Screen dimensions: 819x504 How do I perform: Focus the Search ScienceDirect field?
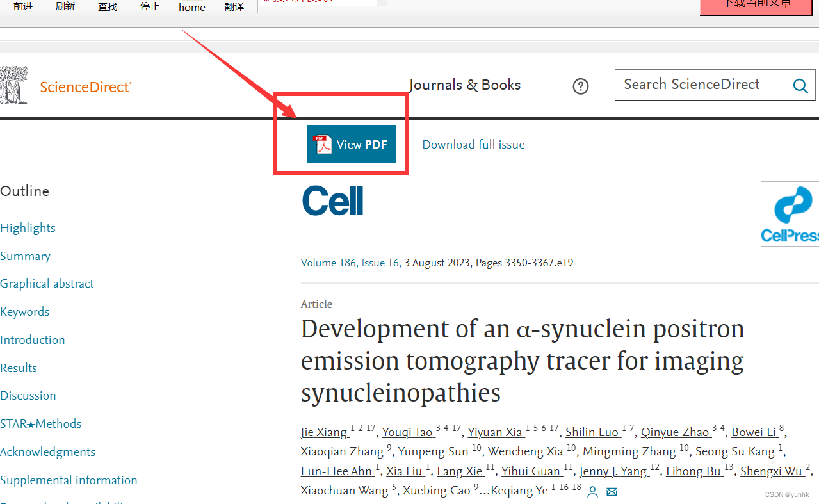click(699, 85)
